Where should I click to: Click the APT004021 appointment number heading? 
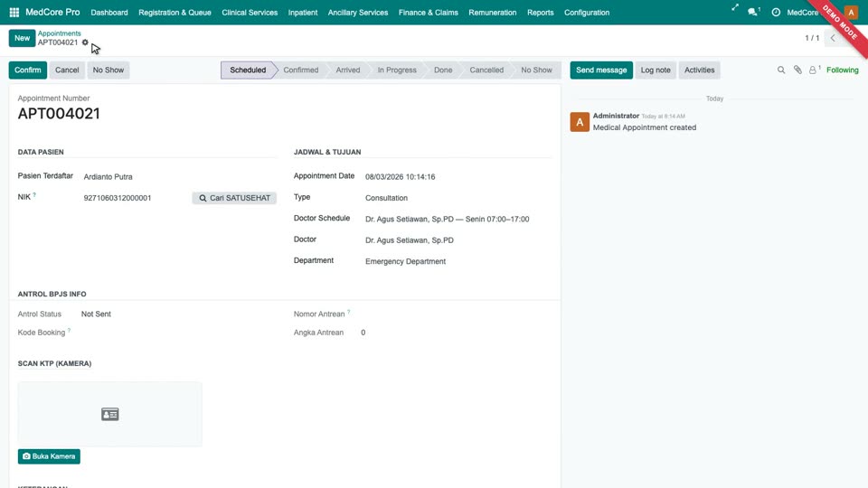point(59,114)
